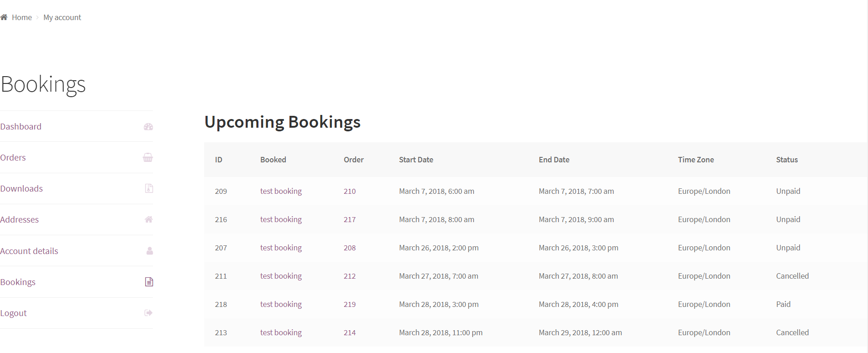Go to Orders in the sidebar
The image size is (868, 353).
point(13,158)
